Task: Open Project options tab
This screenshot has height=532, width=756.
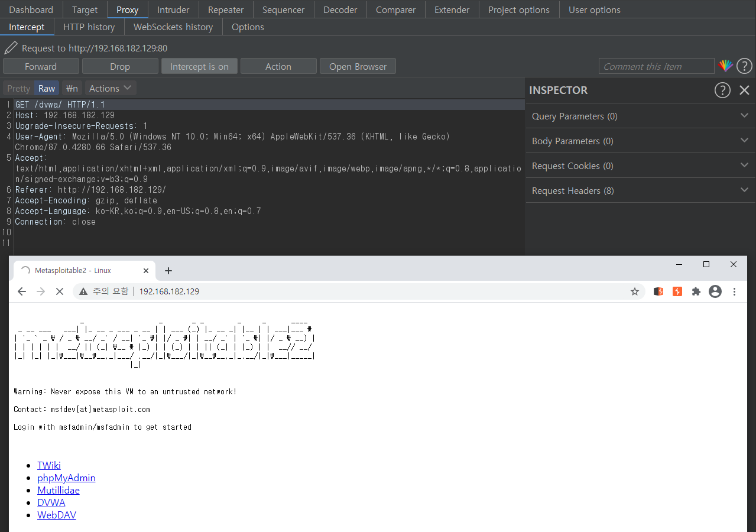Action: [518, 9]
